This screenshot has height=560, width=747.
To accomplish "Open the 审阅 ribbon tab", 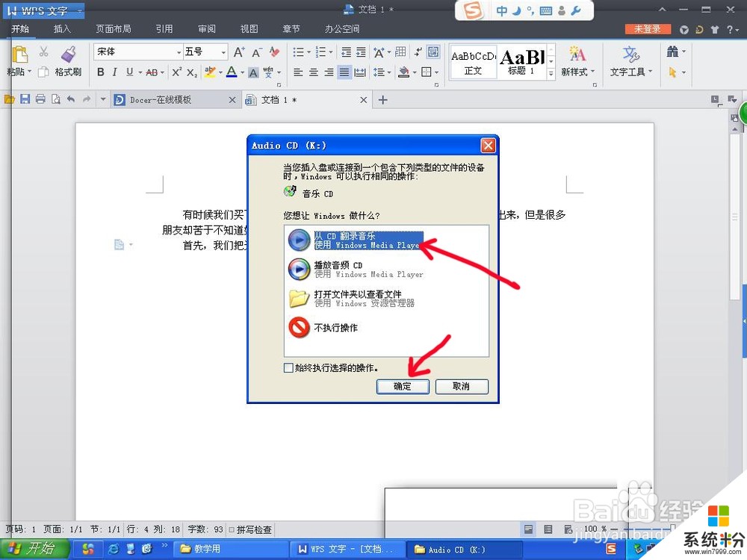I will pos(207,28).
